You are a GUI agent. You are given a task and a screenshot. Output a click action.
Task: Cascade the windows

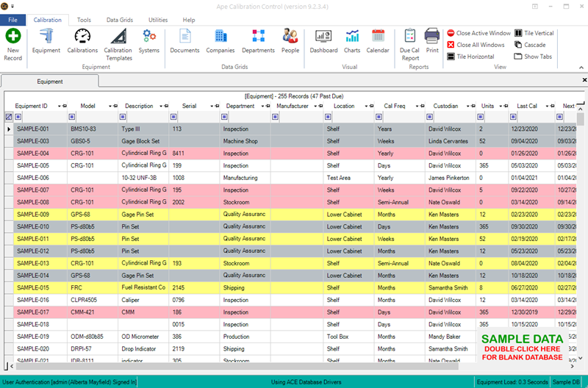coord(530,45)
